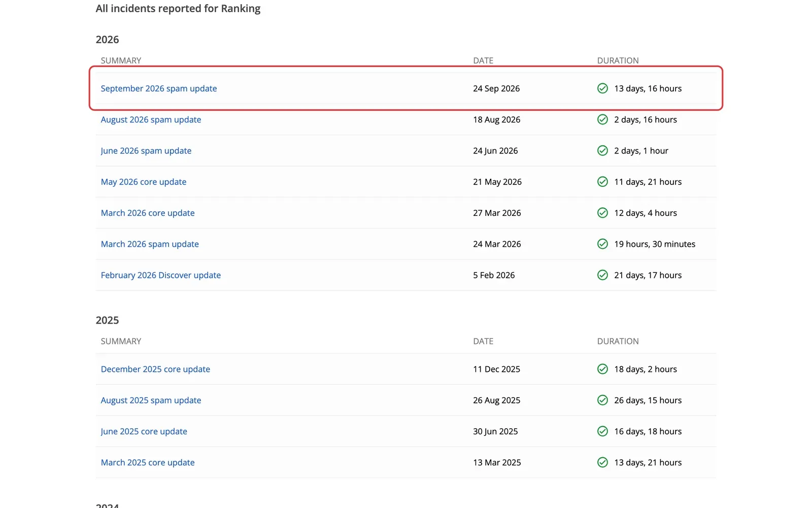Click resolved checkmark icon beside 2 days, 1 hour

[602, 150]
